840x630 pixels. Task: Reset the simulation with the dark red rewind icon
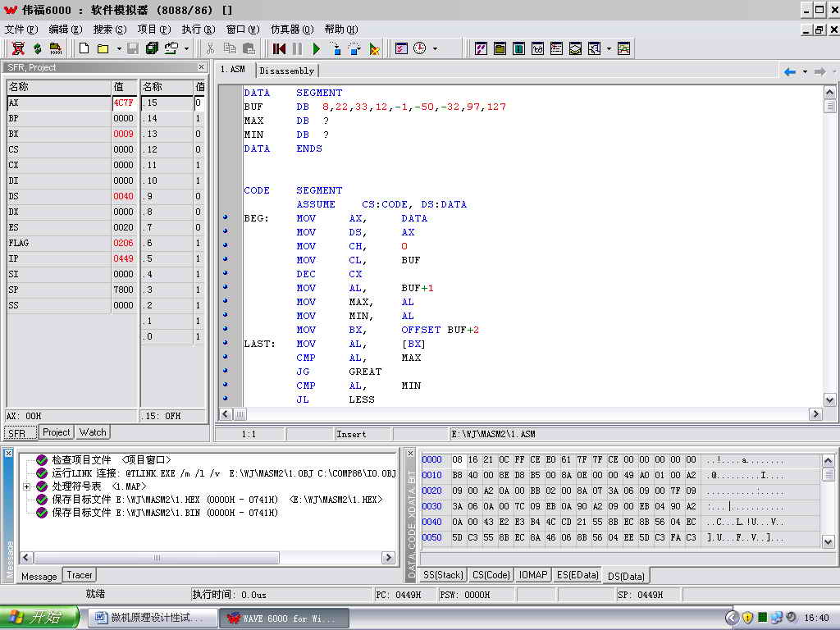coord(279,48)
